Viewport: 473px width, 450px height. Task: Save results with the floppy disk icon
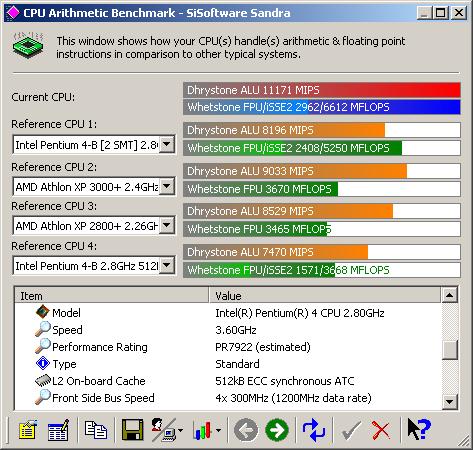(x=132, y=430)
